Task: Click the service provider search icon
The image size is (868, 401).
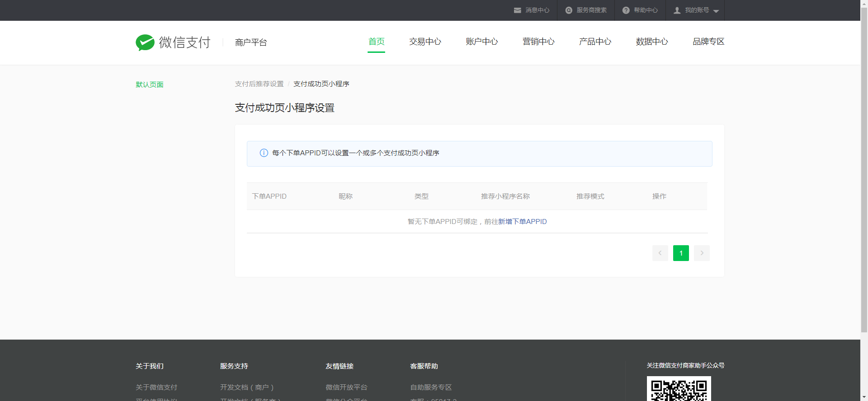Action: pos(569,10)
